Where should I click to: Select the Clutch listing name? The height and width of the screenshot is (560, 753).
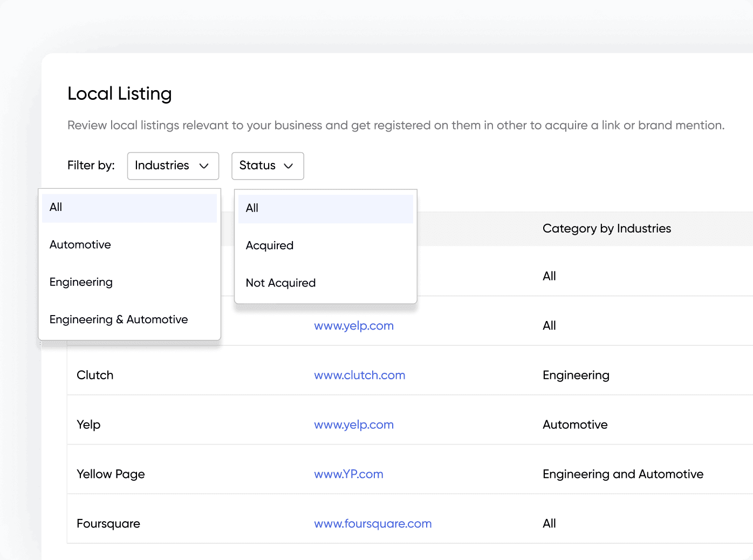click(95, 375)
